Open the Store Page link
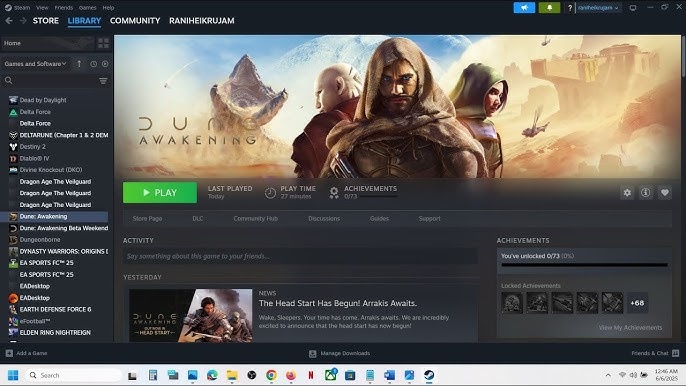The width and height of the screenshot is (686, 386). pyautogui.click(x=147, y=218)
